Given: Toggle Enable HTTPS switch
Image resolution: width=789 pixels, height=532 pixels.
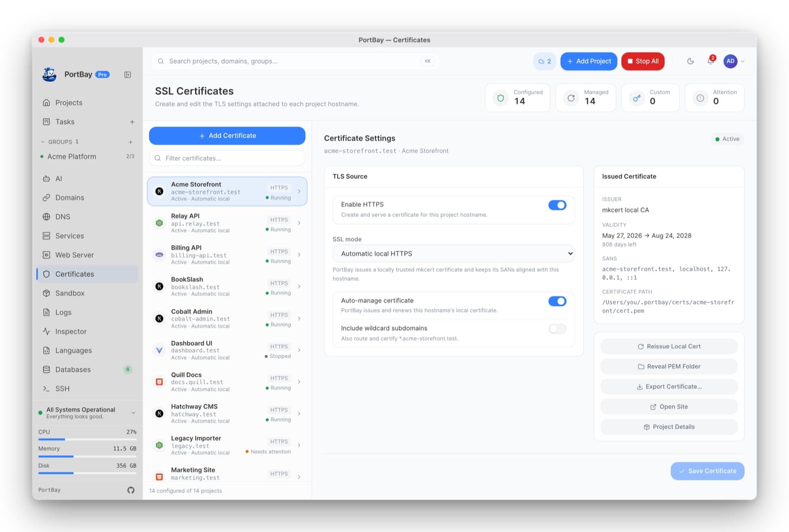Looking at the screenshot, I should [x=557, y=205].
